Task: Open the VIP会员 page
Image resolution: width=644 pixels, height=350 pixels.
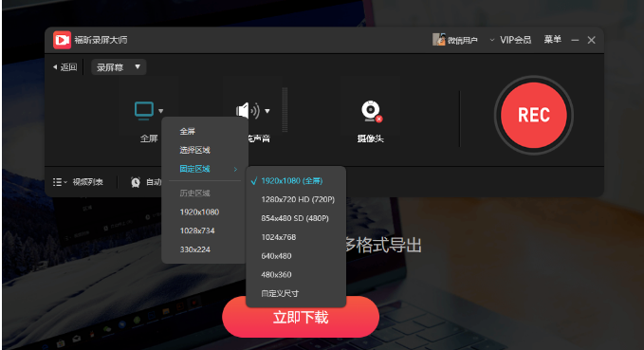Action: coord(515,40)
